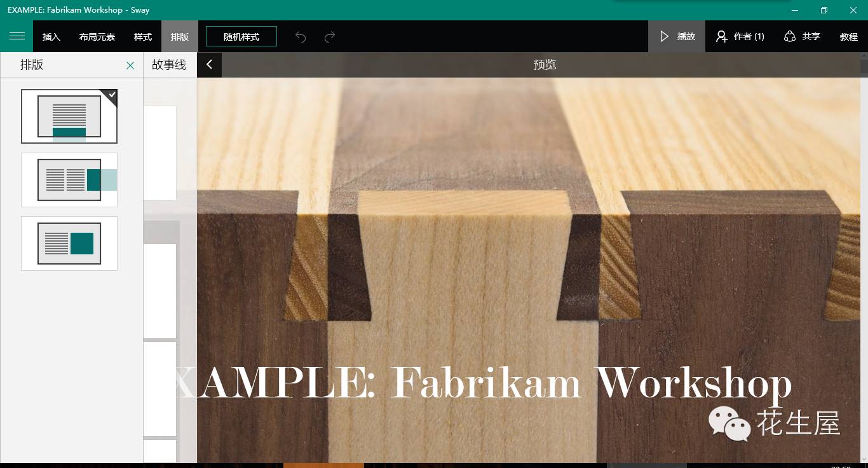868x468 pixels.
Task: Click the undo arrow icon
Action: click(301, 37)
